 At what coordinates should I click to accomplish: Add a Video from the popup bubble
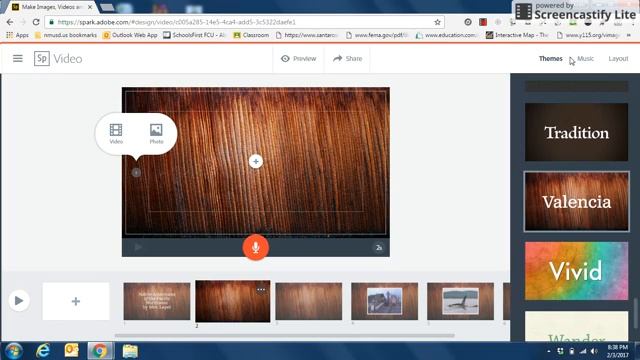(116, 134)
